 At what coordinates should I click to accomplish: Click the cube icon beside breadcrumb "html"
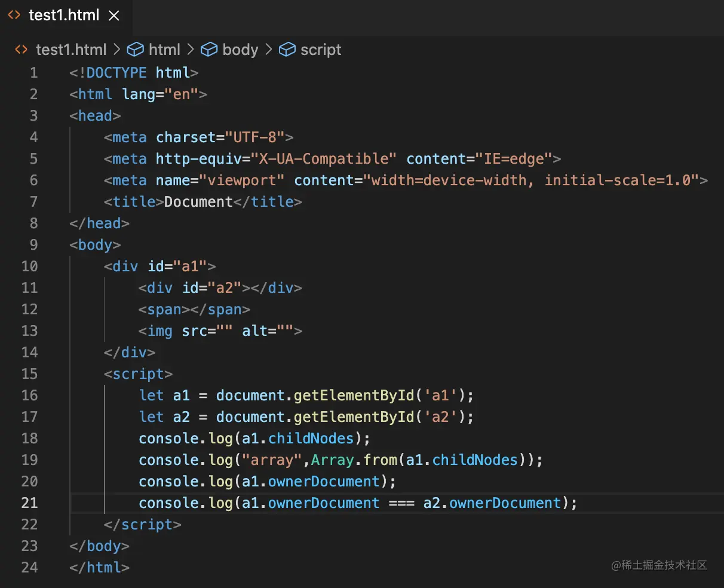point(136,50)
